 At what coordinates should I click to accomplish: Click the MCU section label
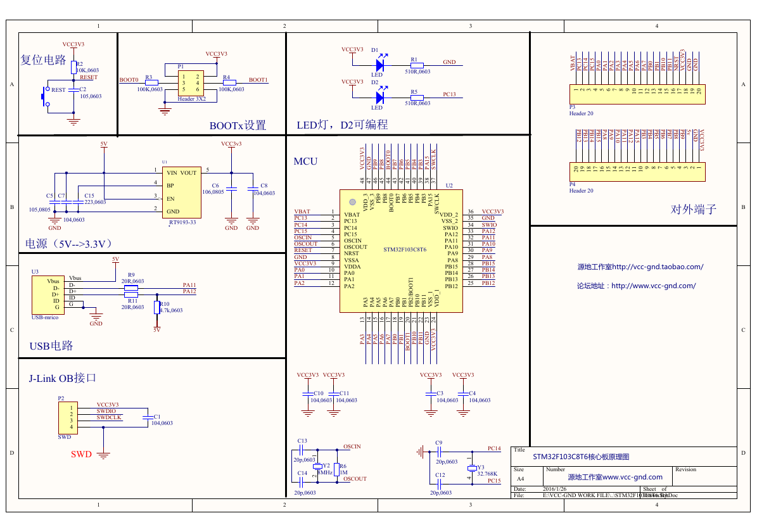coord(305,161)
